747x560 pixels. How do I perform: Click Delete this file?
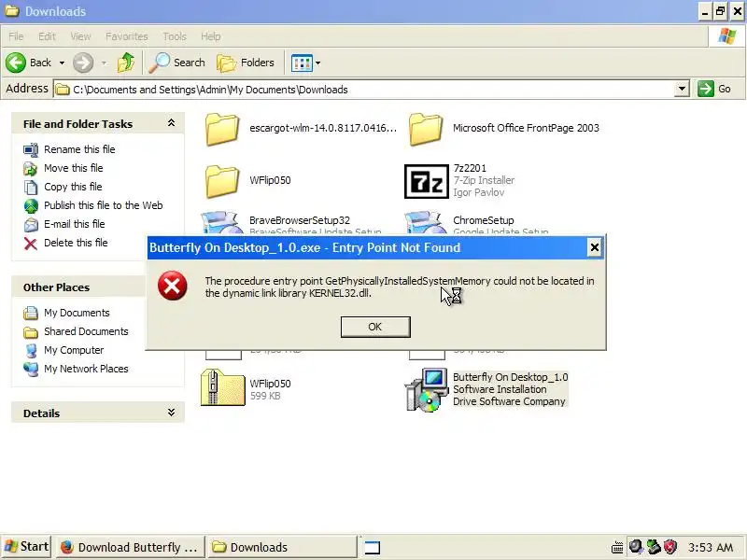(76, 243)
